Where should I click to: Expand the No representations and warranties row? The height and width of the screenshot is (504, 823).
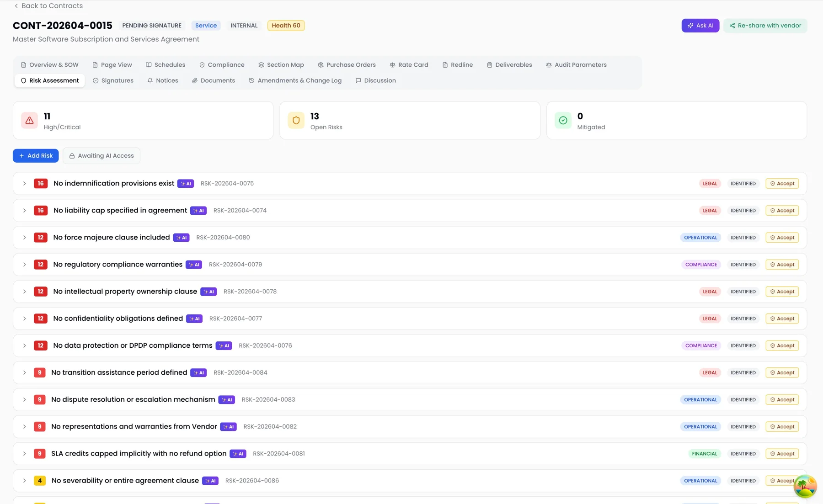click(24, 427)
